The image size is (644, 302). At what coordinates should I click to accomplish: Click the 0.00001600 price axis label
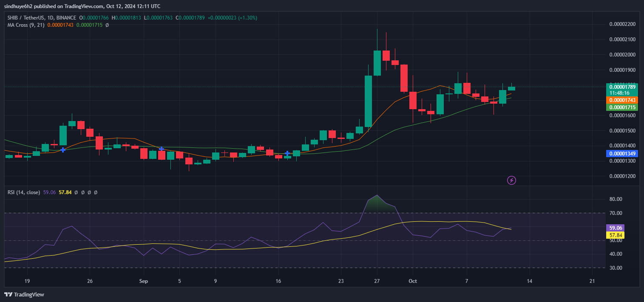click(x=622, y=116)
